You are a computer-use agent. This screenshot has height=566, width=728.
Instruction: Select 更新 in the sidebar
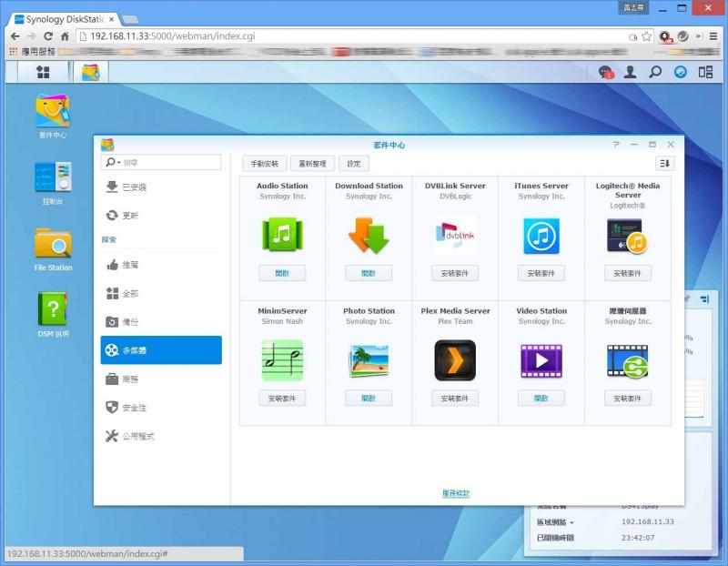point(161,216)
